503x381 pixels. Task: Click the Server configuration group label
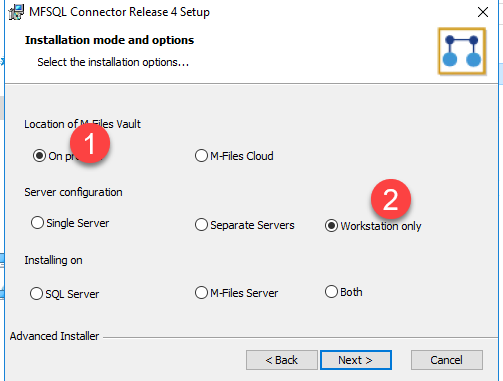pos(73,192)
